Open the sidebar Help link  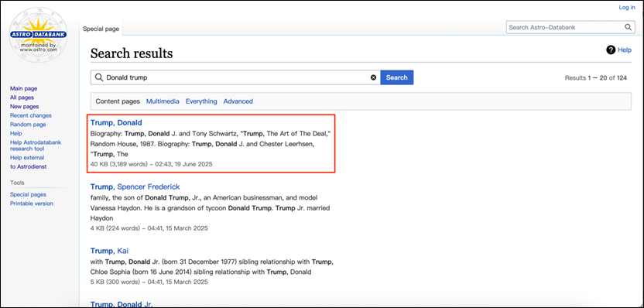click(16, 133)
